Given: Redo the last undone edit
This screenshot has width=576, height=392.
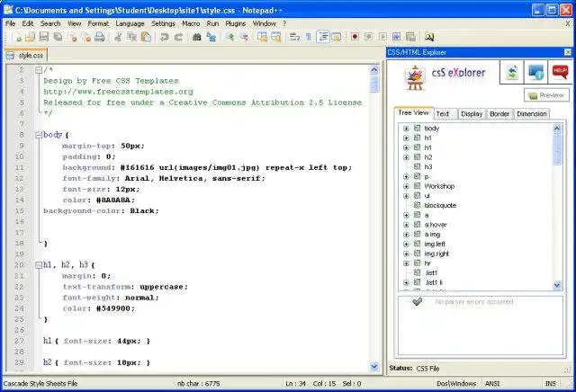Looking at the screenshot, I should click(178, 37).
